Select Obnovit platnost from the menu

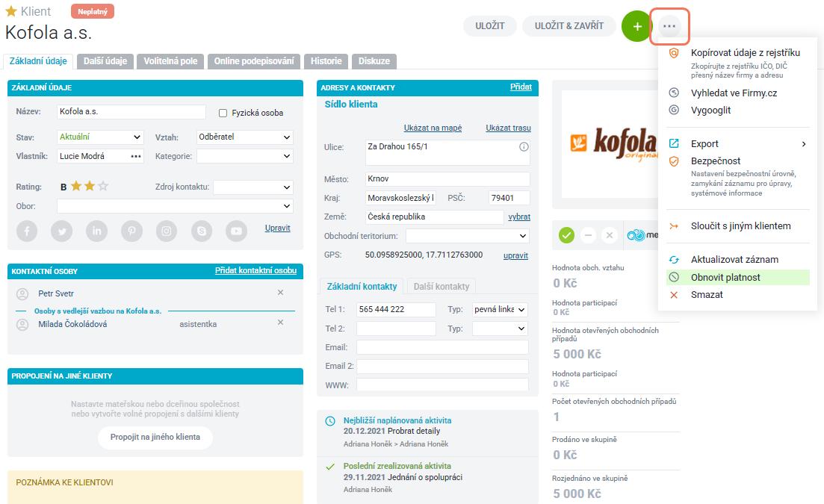tap(738, 277)
